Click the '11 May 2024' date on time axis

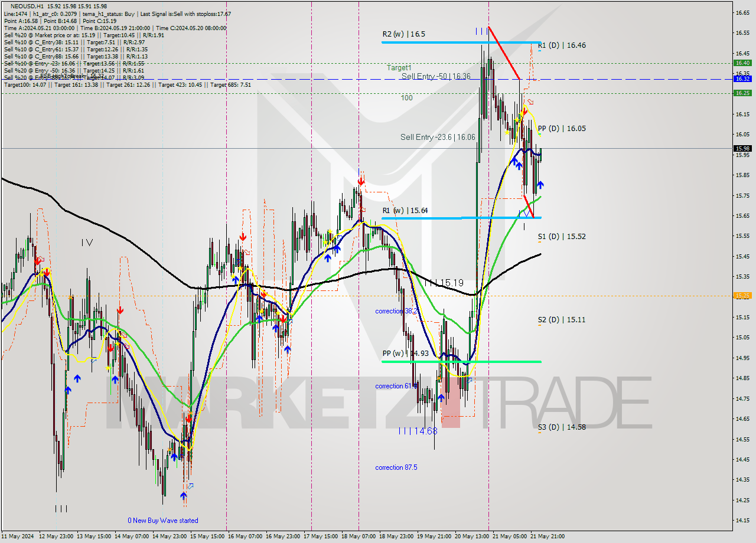click(x=18, y=537)
